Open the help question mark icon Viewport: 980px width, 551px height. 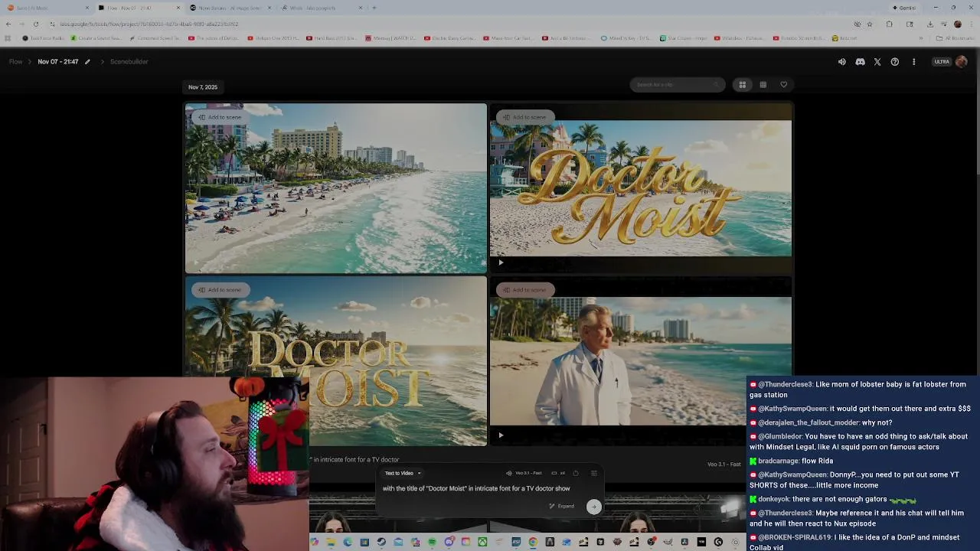click(x=894, y=62)
